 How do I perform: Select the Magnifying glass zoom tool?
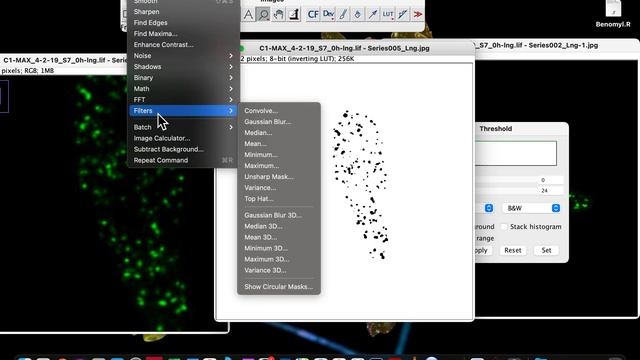[x=264, y=15]
